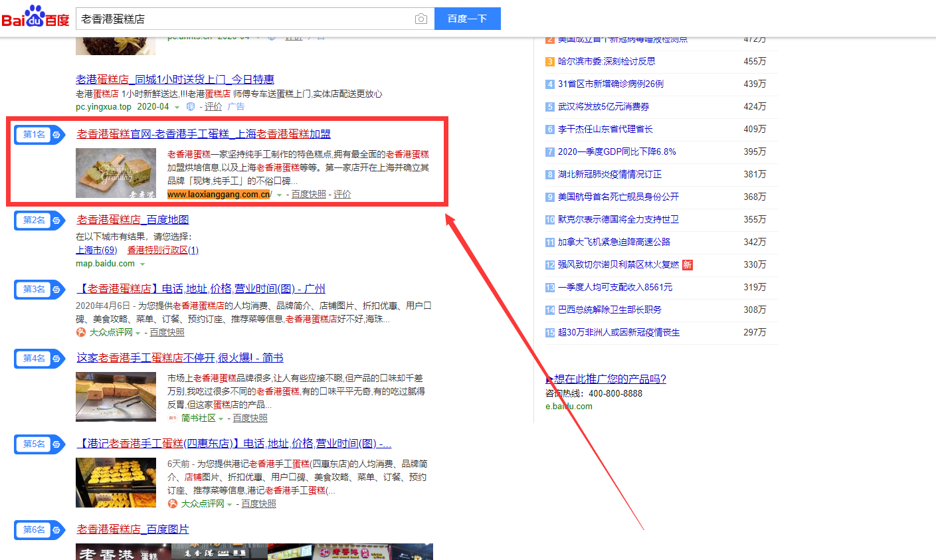Open hot topic 湖北新冠肺炎疫情情况订正

(x=610, y=174)
